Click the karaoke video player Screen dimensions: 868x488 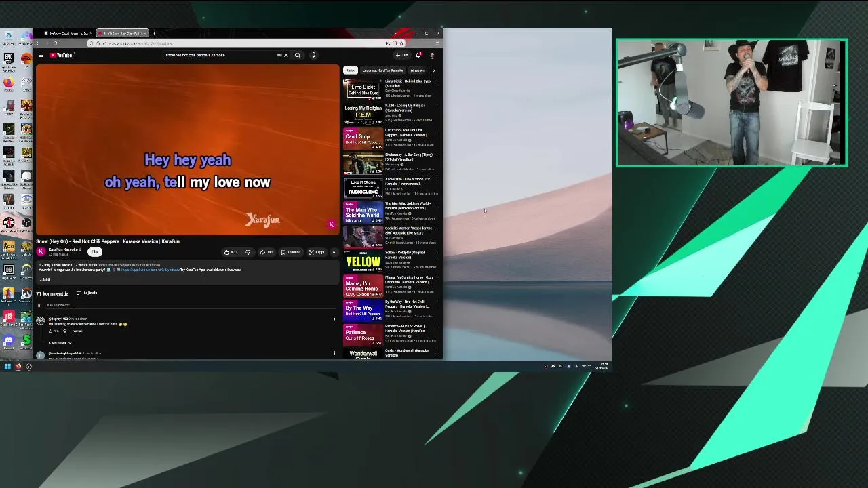[x=187, y=150]
